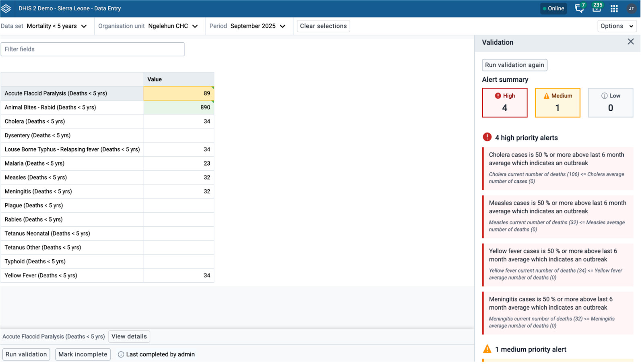
Task: Click Mark incomplete button
Action: point(83,354)
